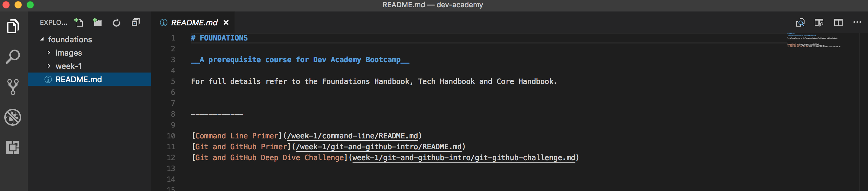Click the week-1 folder name
The height and width of the screenshot is (191, 868).
pos(69,66)
